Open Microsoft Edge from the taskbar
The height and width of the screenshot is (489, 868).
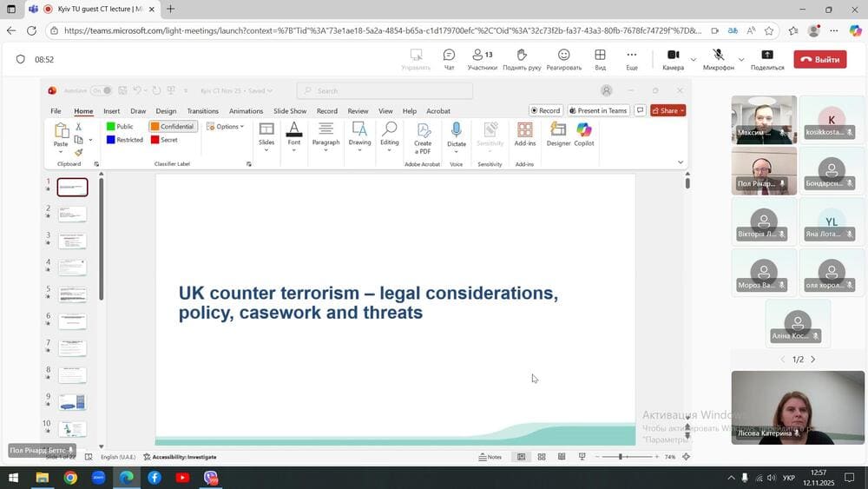click(x=126, y=478)
